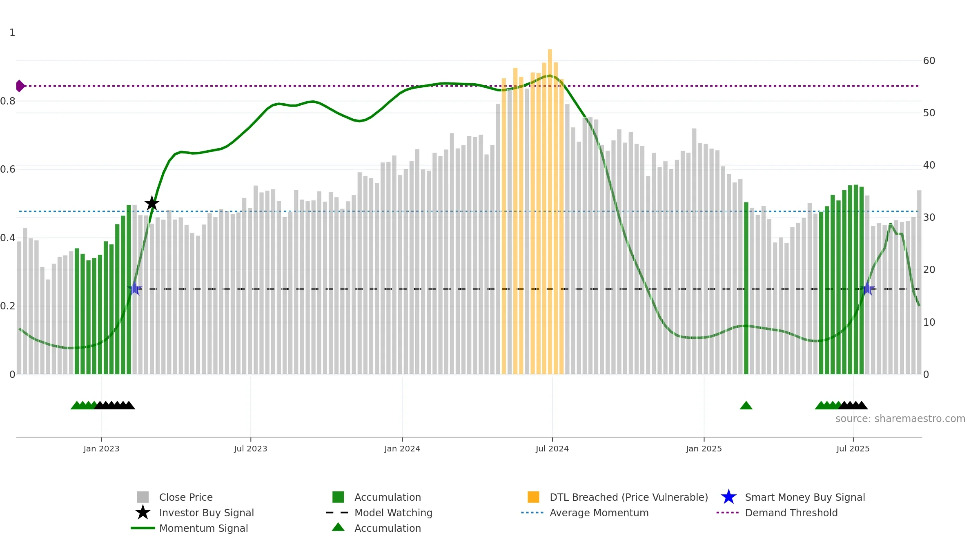Toggle the Smart Money Buy Signal label
This screenshot has width=980, height=551.
tap(805, 497)
